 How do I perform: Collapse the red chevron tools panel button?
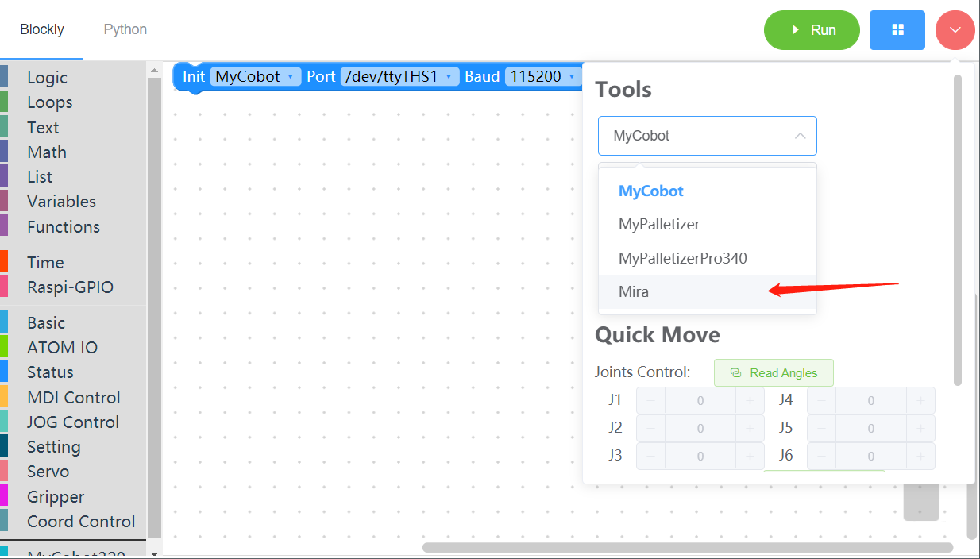955,30
